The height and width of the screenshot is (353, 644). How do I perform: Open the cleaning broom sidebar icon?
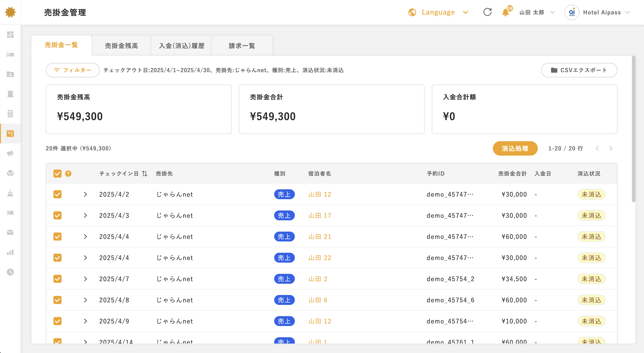(10, 193)
